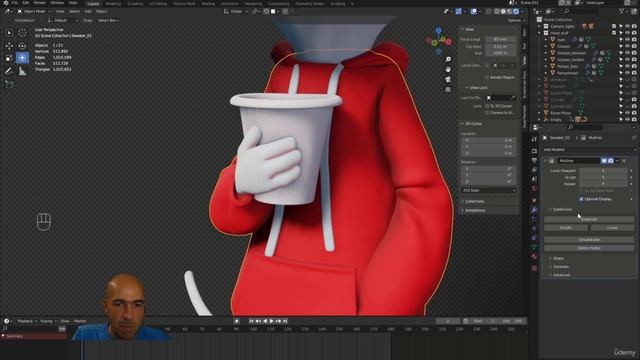The height and width of the screenshot is (360, 640).
Task: Enable Lock To 3D Cursor checkbox
Action: click(487, 106)
